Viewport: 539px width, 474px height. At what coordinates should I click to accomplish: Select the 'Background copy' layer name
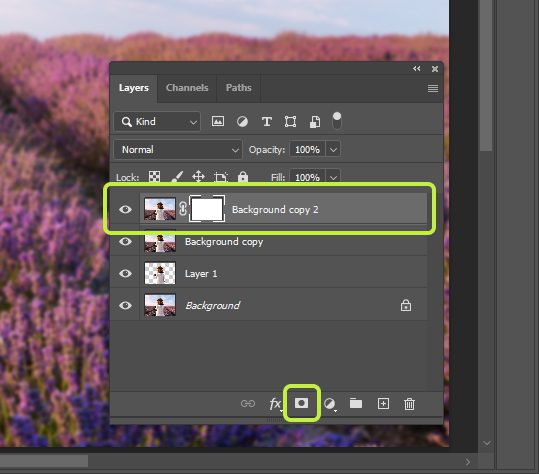click(x=224, y=242)
